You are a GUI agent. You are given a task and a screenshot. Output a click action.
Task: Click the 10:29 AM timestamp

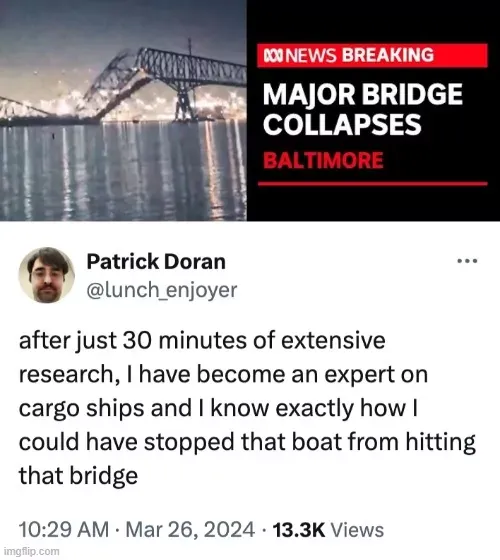click(64, 529)
